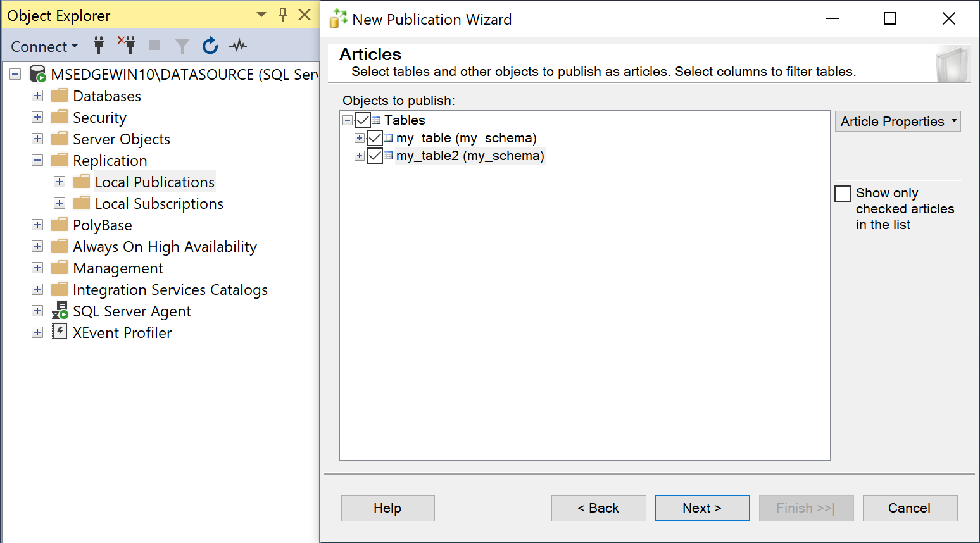
Task: Click the Next button in the wizard
Action: pyautogui.click(x=702, y=508)
